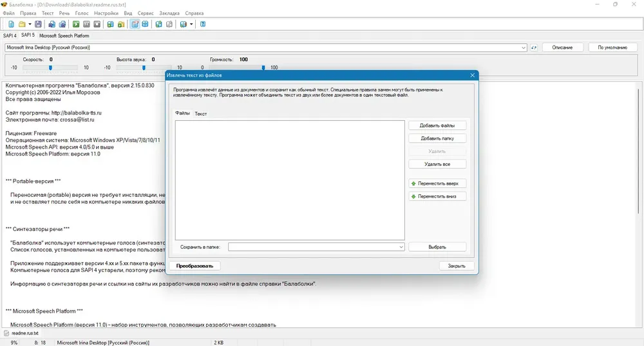Viewport: 644px width, 346px height.
Task: Open the Закладка menu
Action: 169,13
